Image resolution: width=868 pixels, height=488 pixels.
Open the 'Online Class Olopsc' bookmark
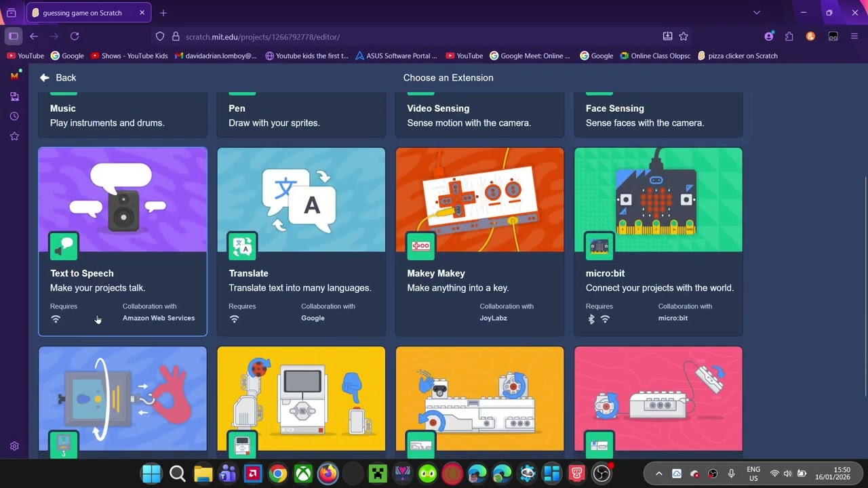(x=656, y=56)
